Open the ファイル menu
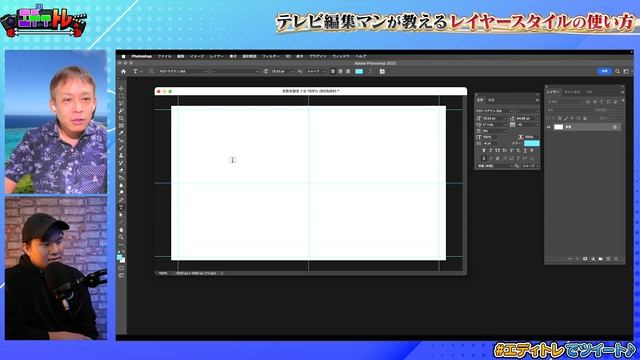This screenshot has height=360, width=640. pos(164,56)
